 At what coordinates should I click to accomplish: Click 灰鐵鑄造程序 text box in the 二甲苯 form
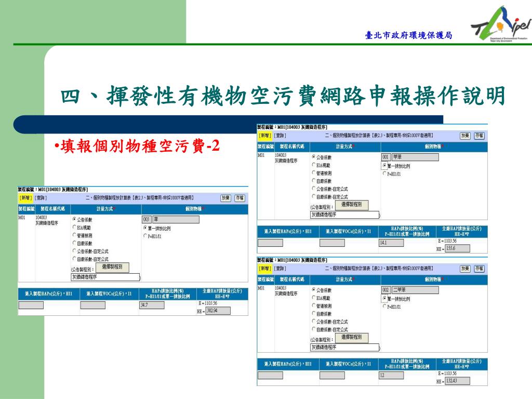tap(344, 348)
